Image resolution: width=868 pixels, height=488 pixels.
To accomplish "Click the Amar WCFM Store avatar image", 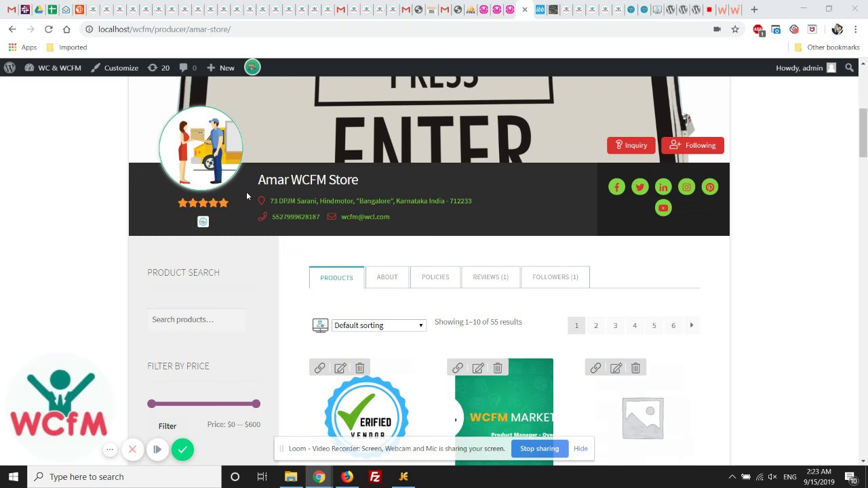I will pos(201,148).
